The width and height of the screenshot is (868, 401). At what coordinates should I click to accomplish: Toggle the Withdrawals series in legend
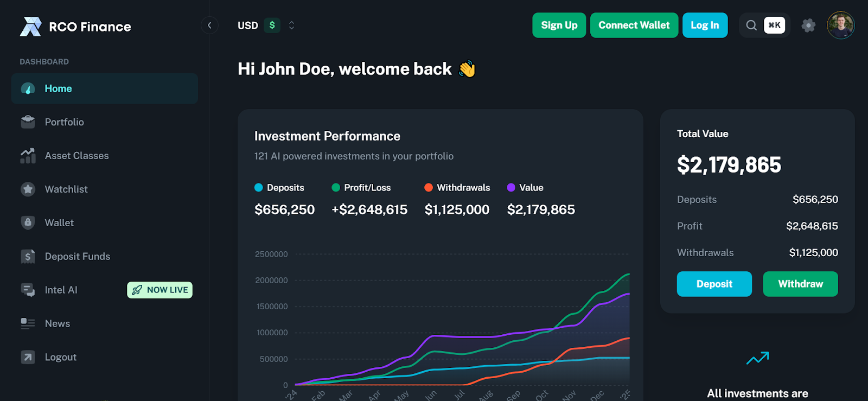[x=429, y=188]
